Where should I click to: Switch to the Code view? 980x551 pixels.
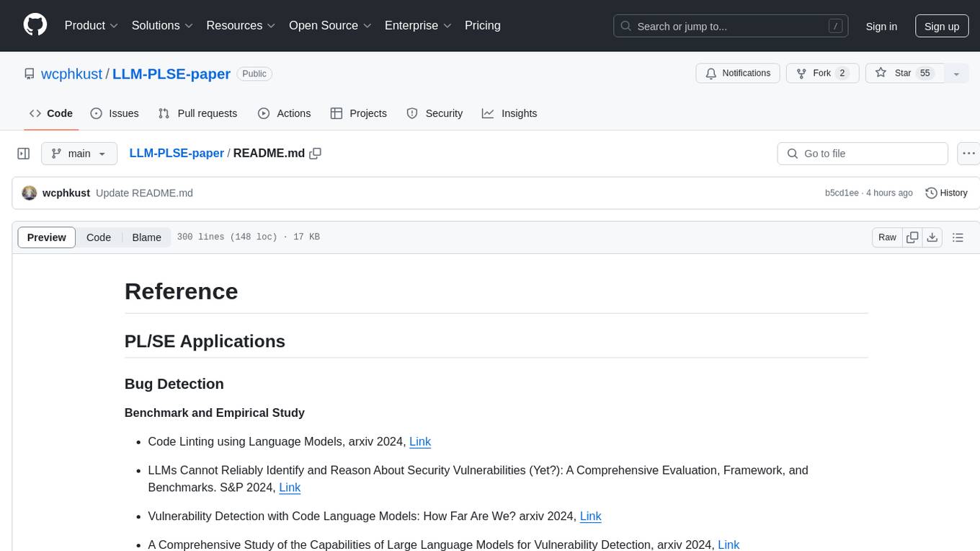[99, 237]
